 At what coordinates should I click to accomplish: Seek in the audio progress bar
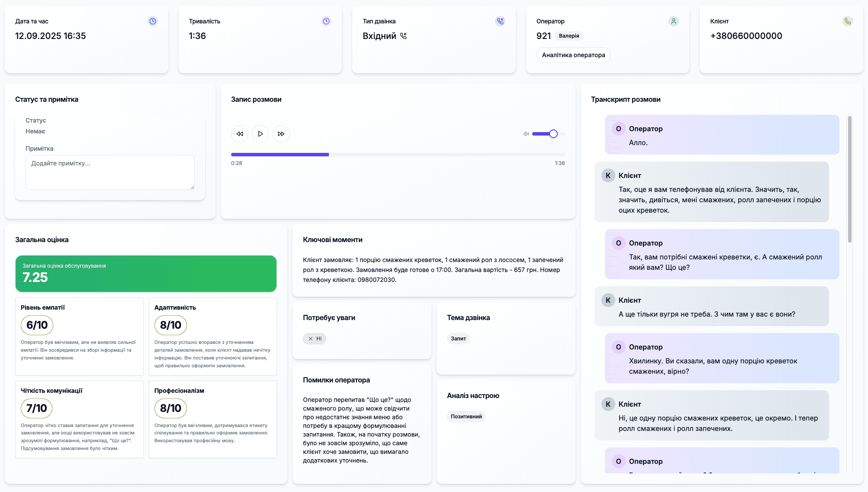[x=397, y=155]
